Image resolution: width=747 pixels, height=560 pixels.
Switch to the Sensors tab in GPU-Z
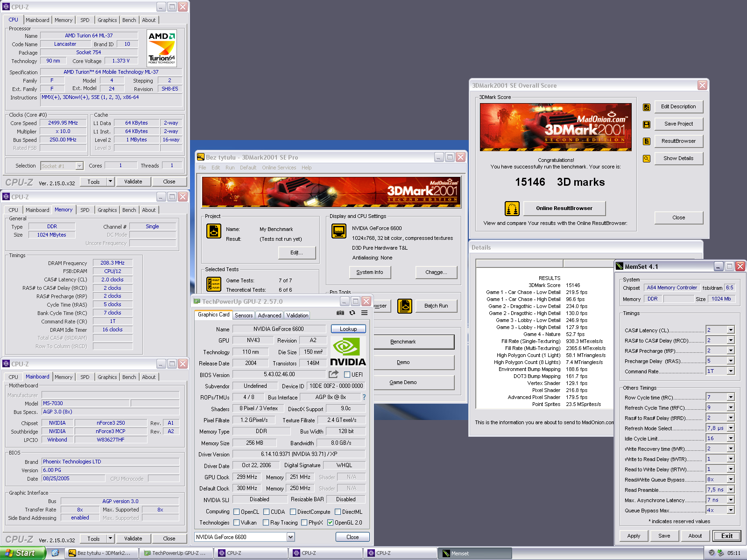click(244, 315)
